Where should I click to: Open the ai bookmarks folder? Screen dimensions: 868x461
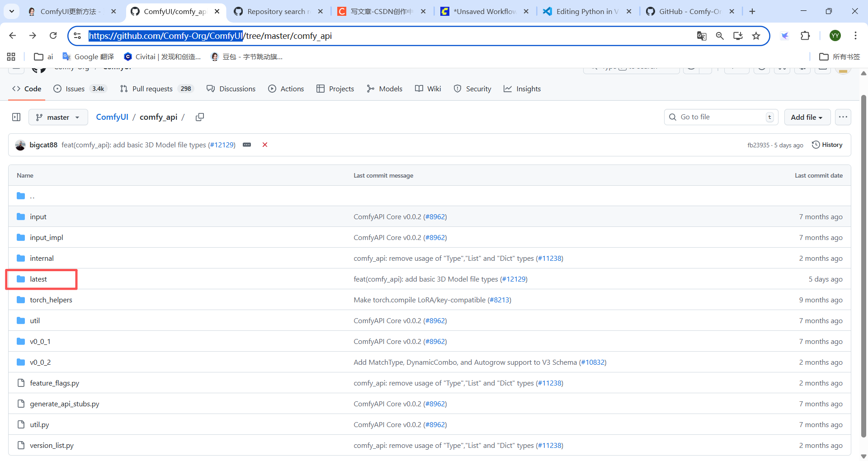44,56
